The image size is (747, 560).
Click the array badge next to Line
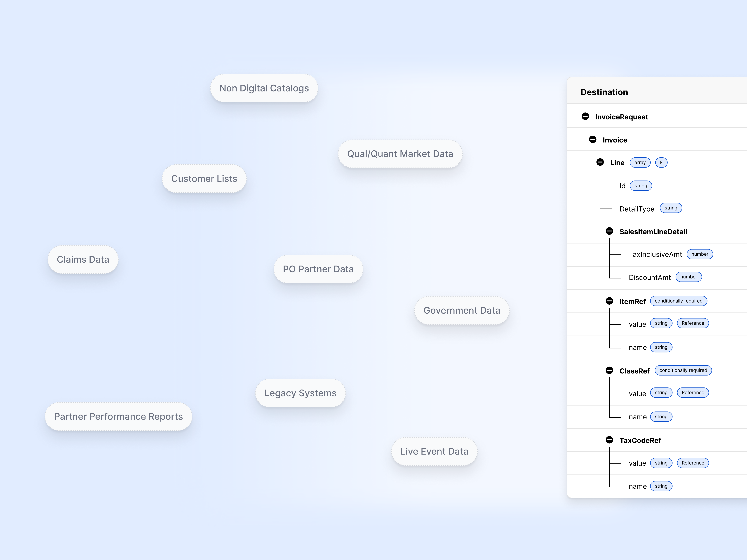640,162
